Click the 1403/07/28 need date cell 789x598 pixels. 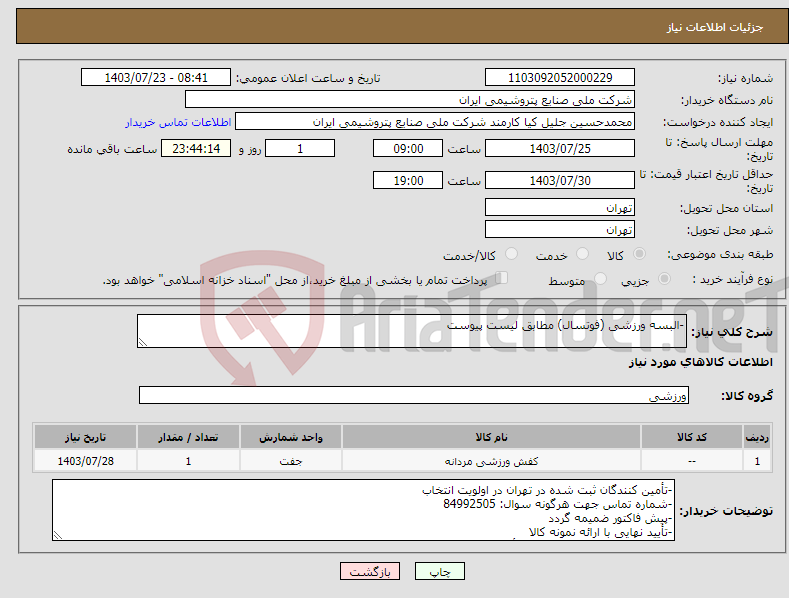point(85,461)
